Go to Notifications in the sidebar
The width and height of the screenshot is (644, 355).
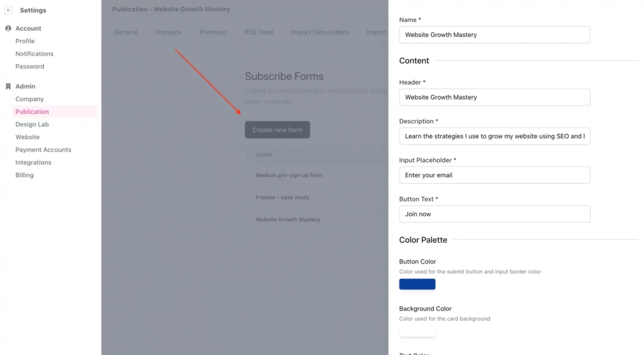(34, 54)
